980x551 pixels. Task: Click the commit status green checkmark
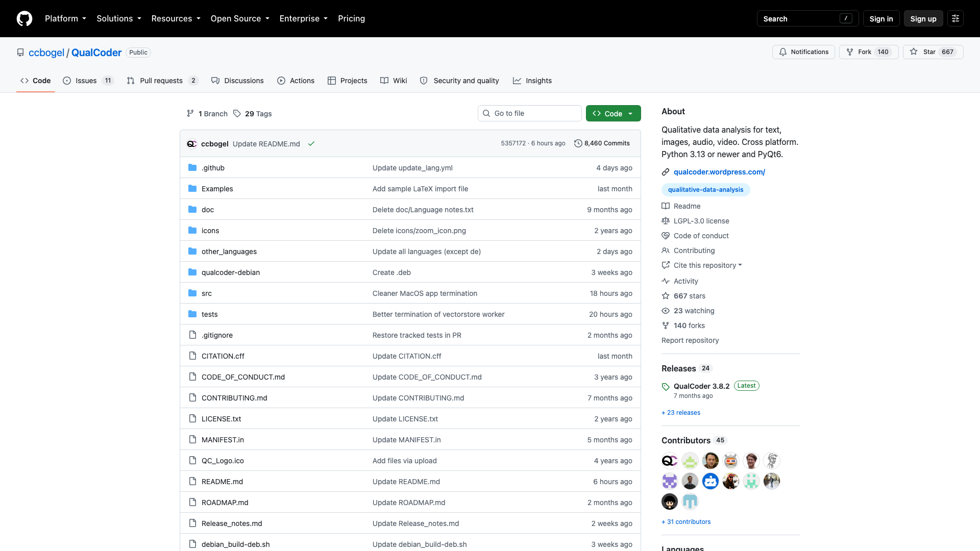[311, 144]
